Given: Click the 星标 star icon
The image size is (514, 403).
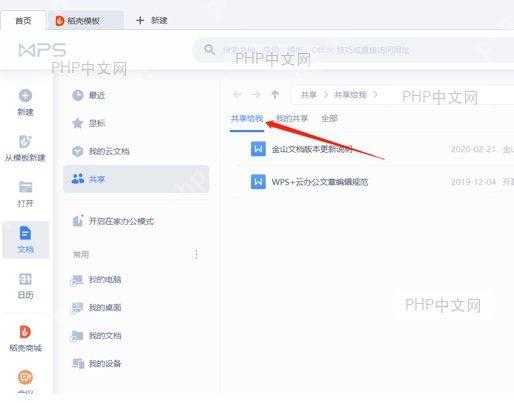Looking at the screenshot, I should [78, 123].
